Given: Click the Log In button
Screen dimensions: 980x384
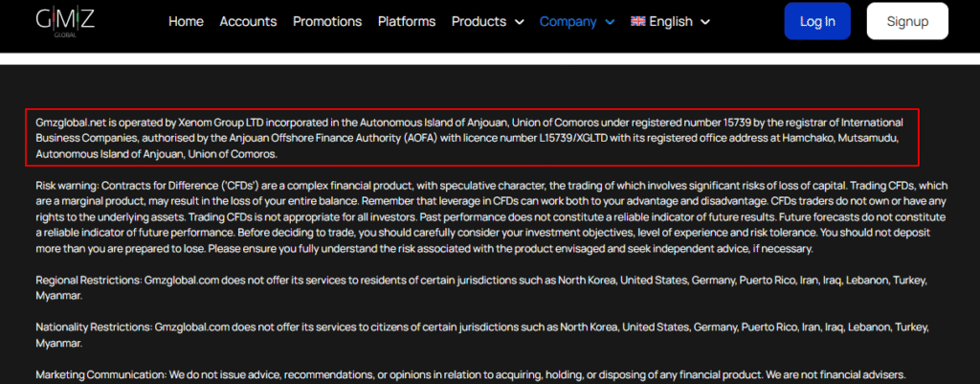Looking at the screenshot, I should (817, 21).
